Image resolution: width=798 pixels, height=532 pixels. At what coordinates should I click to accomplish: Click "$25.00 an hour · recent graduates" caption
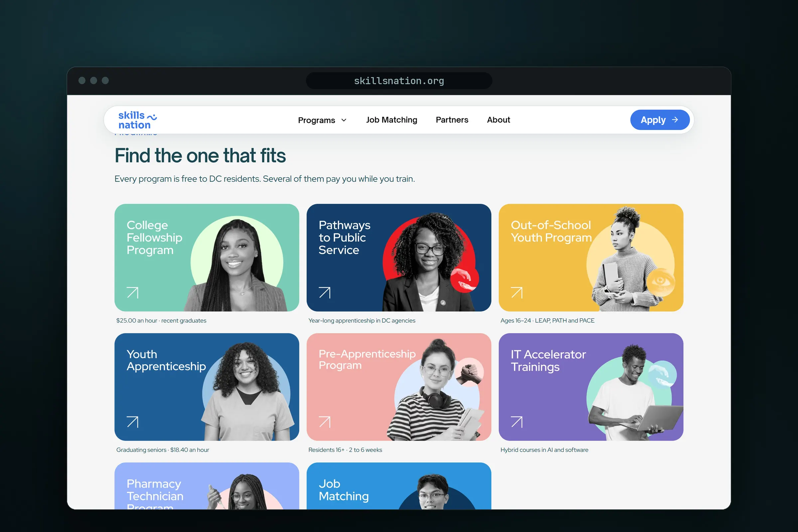(161, 321)
